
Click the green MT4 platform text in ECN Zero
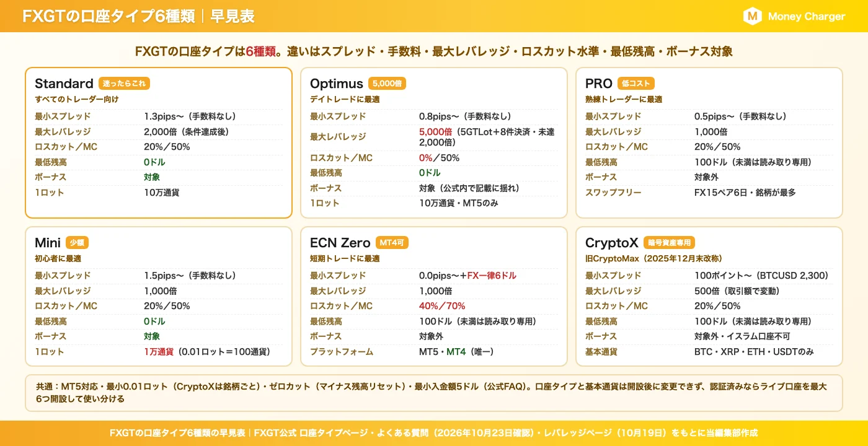(456, 352)
